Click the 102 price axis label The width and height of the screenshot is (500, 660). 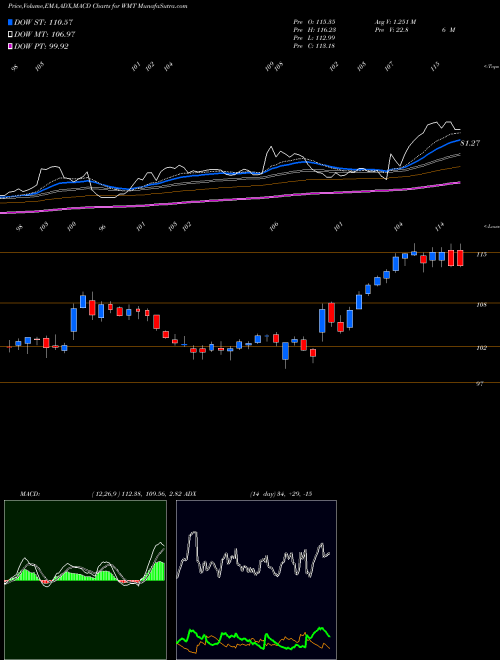pos(482,348)
